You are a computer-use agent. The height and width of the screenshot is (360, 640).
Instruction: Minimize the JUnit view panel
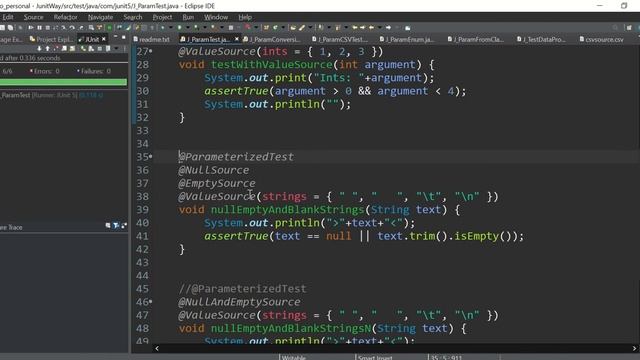point(116,36)
